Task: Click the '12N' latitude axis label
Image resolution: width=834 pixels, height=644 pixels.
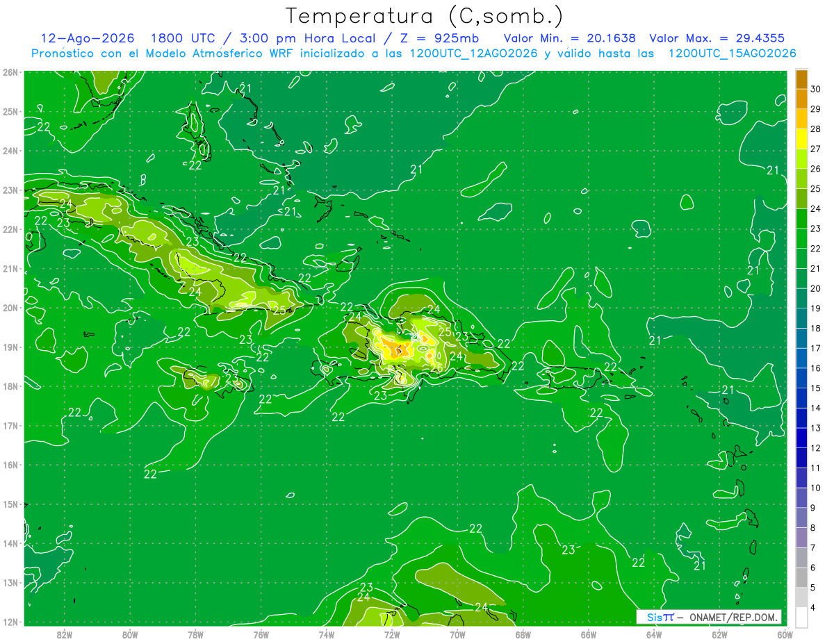Action: 10,622
